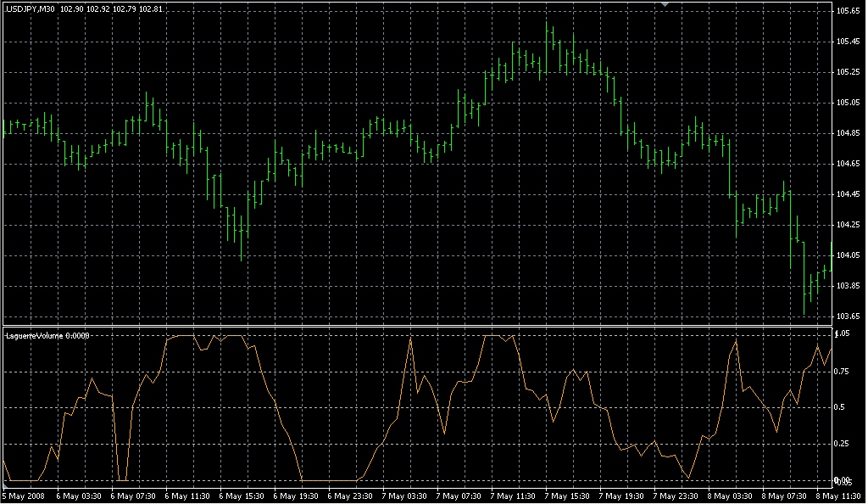Viewport: 868px width, 504px height.
Task: Click the 5 May 2008 date label
Action: [25, 496]
